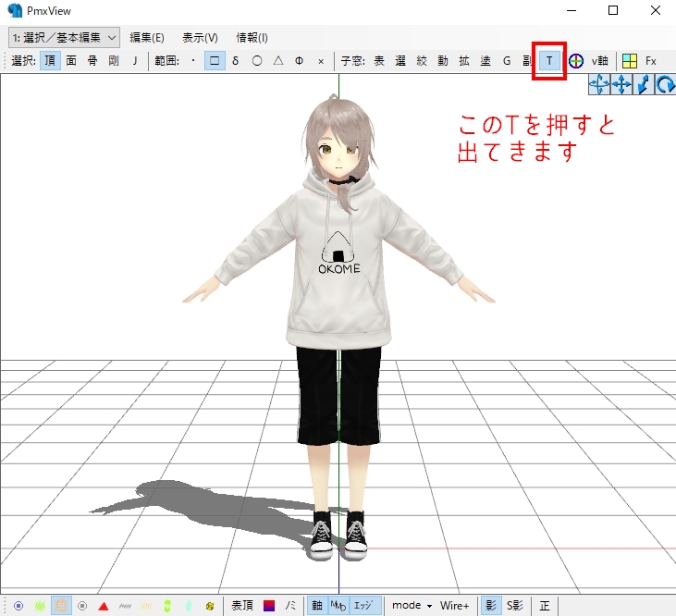Toggle the T transform view button
The width and height of the screenshot is (676, 616).
click(549, 61)
